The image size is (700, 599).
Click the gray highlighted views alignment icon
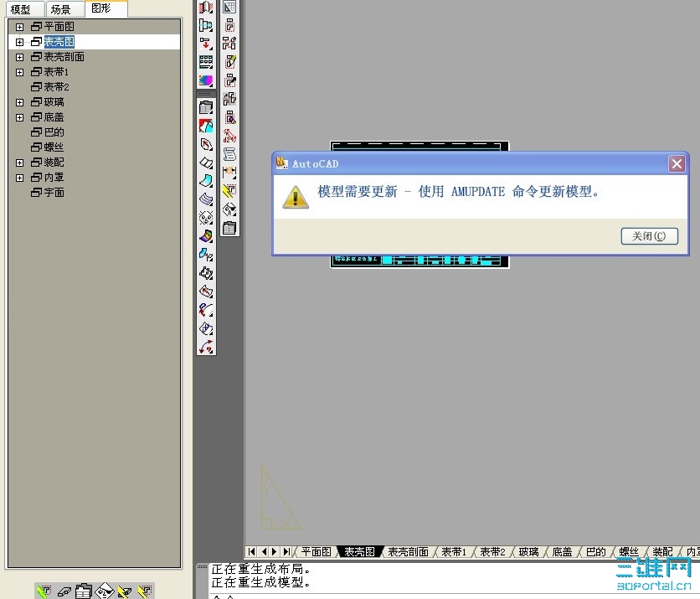tap(229, 99)
